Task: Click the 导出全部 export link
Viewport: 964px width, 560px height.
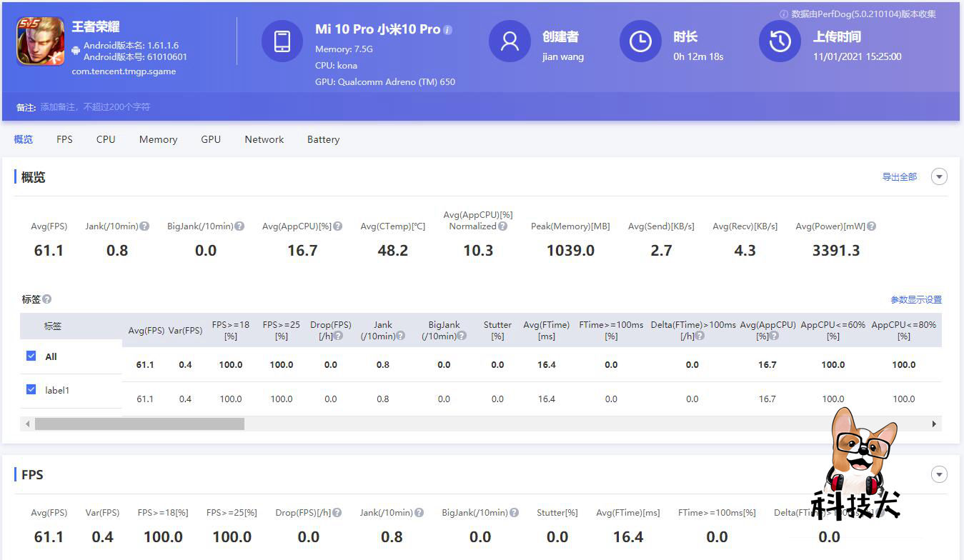Action: coord(899,176)
